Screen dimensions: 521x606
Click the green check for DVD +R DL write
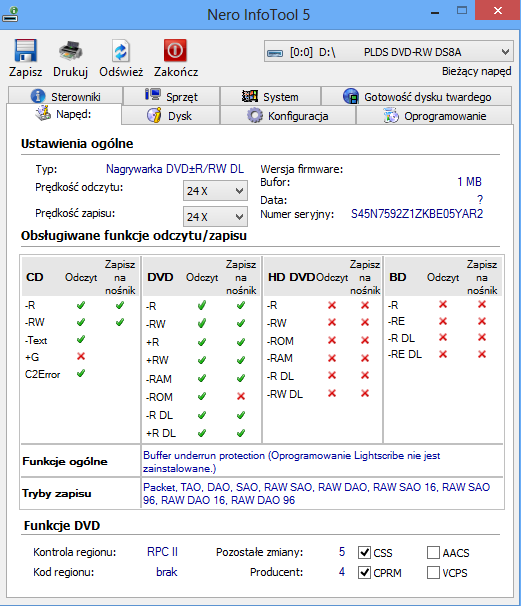(x=241, y=433)
